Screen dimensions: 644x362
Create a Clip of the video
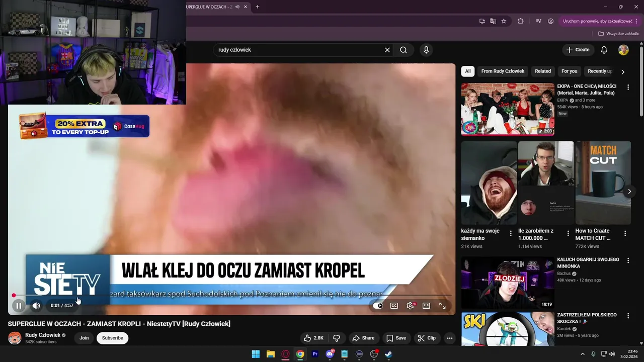tap(427, 338)
